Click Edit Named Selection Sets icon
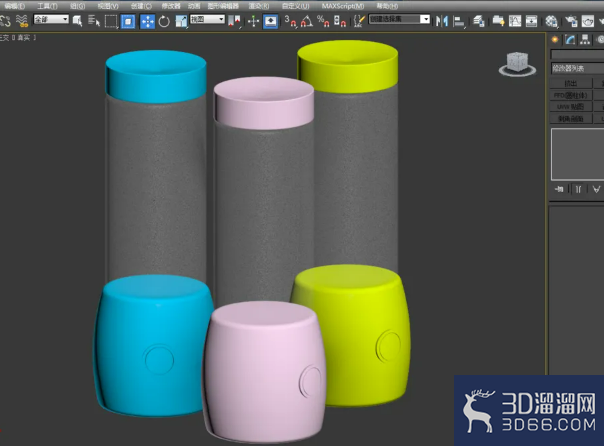Screen dimensions: 604x446 [359, 21]
